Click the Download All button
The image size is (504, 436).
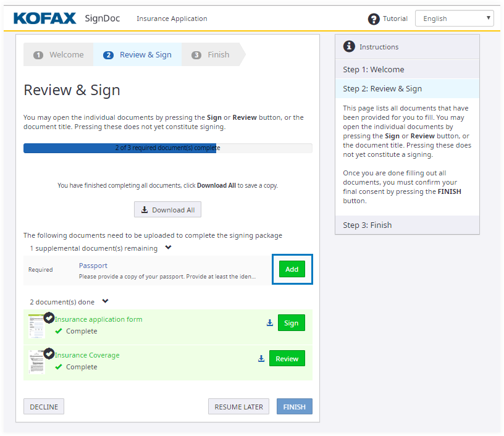click(167, 210)
